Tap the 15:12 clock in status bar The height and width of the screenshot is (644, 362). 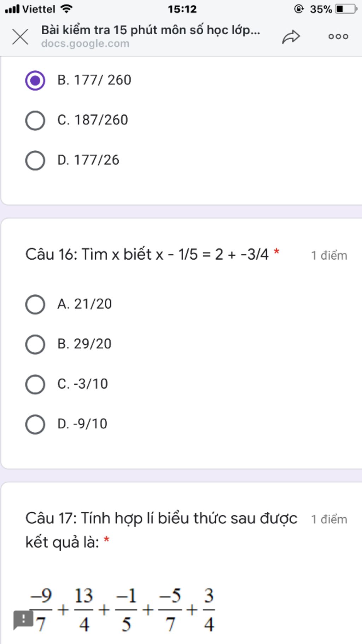tap(182, 9)
